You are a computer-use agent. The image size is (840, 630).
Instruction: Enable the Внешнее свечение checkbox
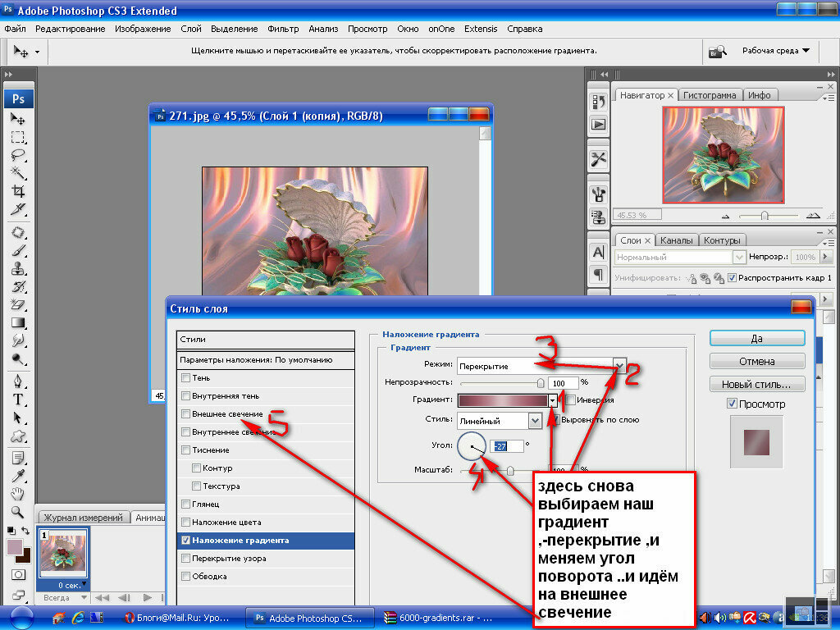186,413
